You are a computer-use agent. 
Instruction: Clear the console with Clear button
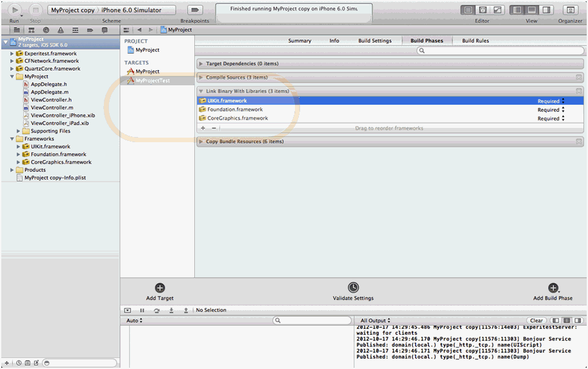536,321
